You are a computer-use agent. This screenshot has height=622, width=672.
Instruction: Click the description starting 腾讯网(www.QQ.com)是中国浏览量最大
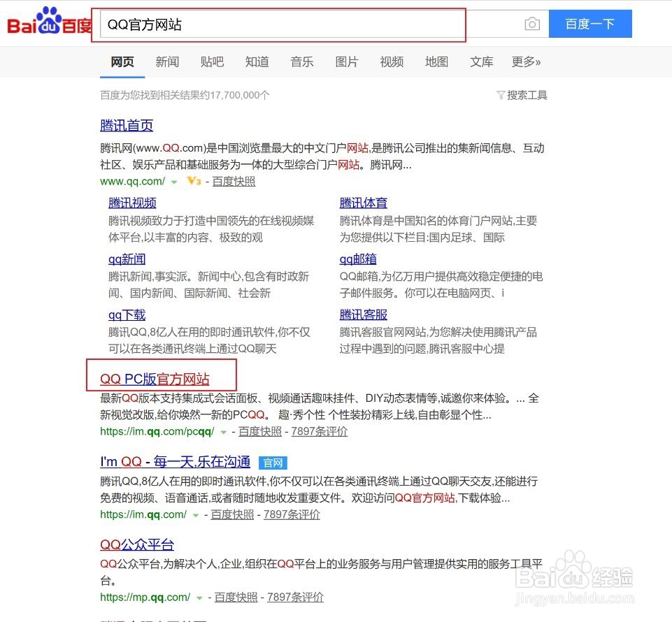[x=322, y=157]
